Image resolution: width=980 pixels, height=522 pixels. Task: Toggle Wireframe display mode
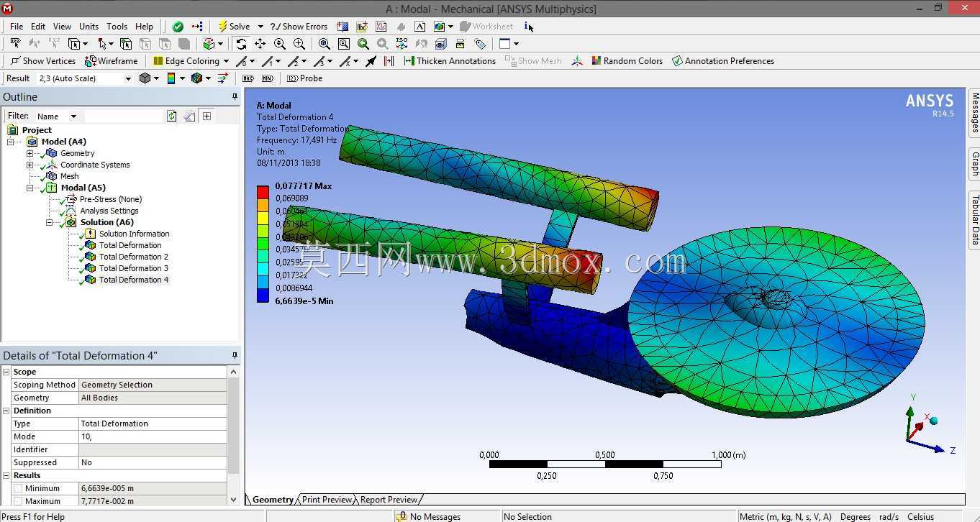[112, 61]
